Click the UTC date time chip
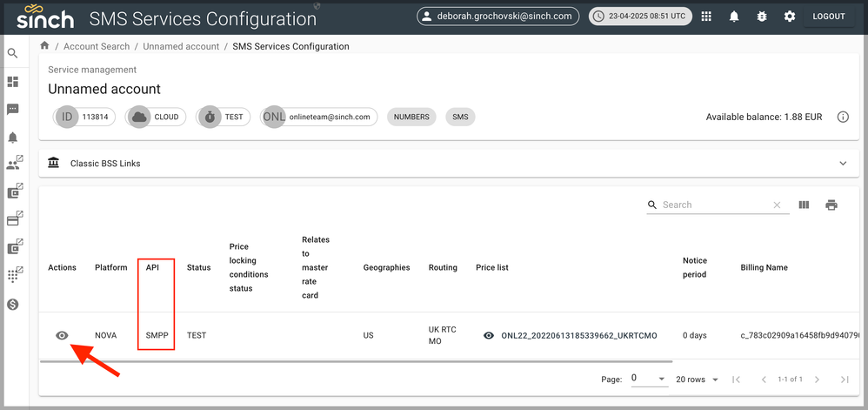The image size is (868, 410). pos(640,17)
